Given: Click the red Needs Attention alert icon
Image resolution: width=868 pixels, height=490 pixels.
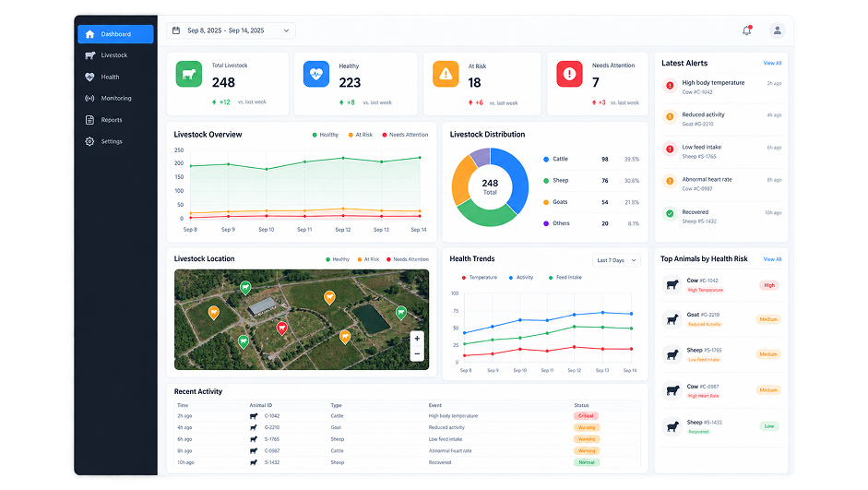Looking at the screenshot, I should [570, 74].
